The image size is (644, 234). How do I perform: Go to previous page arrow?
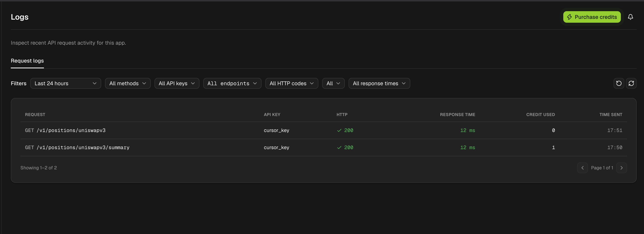click(582, 168)
